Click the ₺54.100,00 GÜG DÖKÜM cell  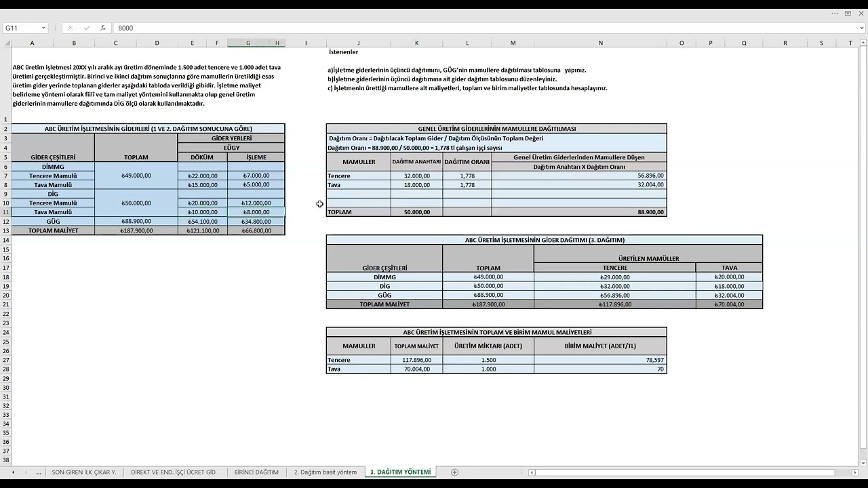coord(202,222)
